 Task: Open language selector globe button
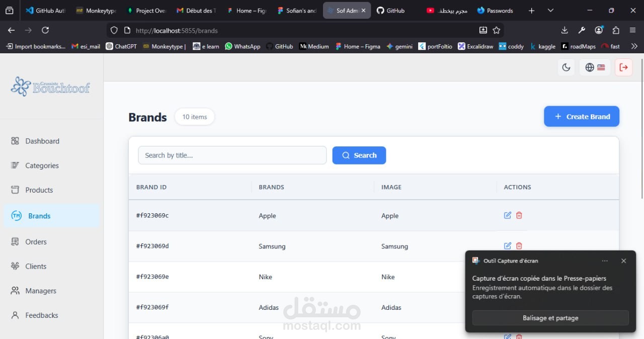pyautogui.click(x=595, y=67)
